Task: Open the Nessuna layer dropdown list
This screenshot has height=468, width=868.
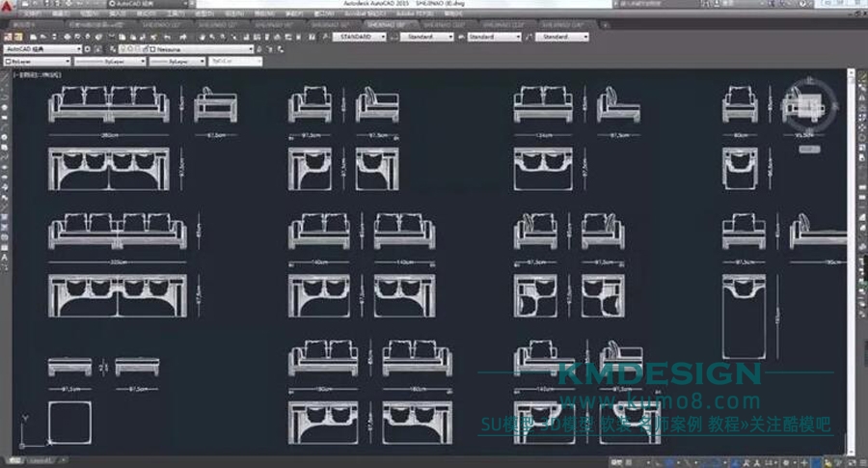Action: tap(251, 48)
